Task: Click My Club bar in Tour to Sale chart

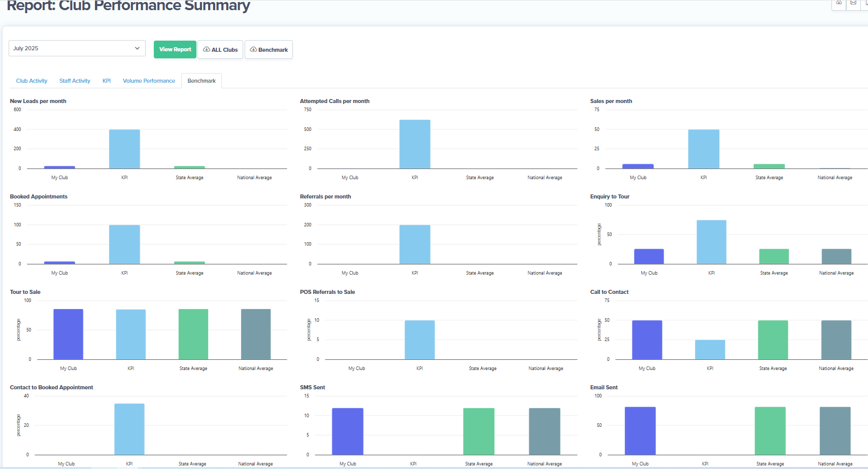Action: [x=69, y=334]
